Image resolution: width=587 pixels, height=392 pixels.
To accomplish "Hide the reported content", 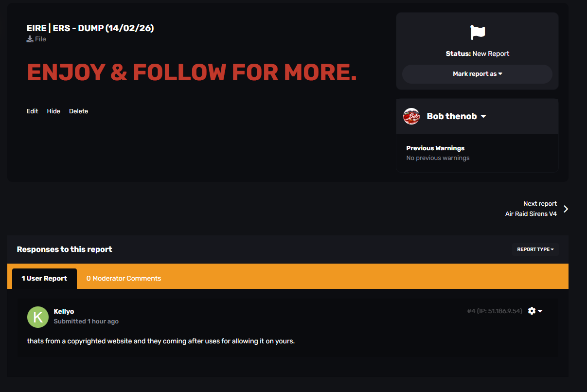I will click(x=53, y=111).
